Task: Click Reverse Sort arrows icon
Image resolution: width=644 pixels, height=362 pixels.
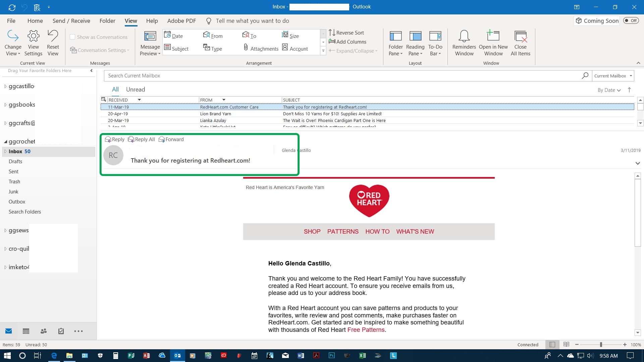Action: tap(332, 33)
